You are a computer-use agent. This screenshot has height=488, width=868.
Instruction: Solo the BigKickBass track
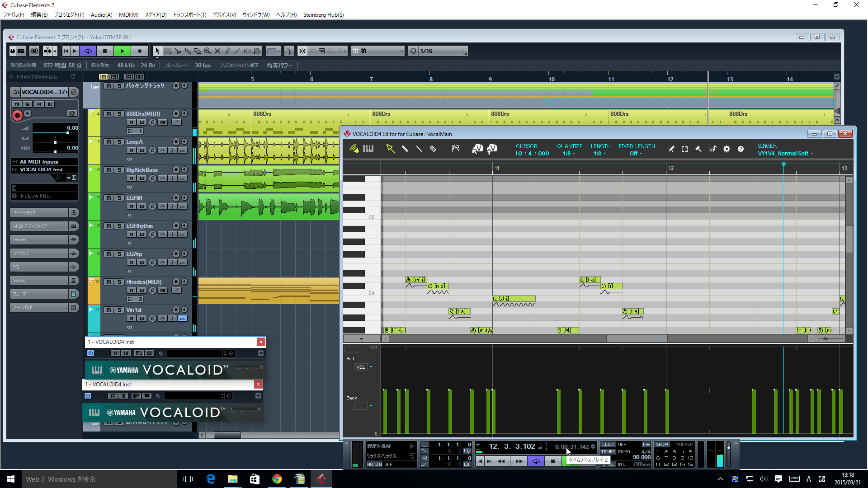pos(119,170)
